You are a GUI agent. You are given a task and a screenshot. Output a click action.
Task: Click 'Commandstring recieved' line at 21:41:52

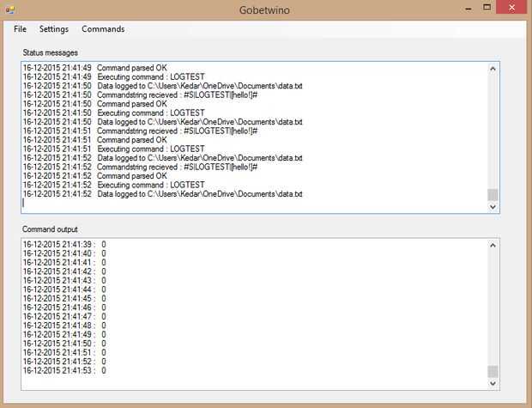pos(140,167)
